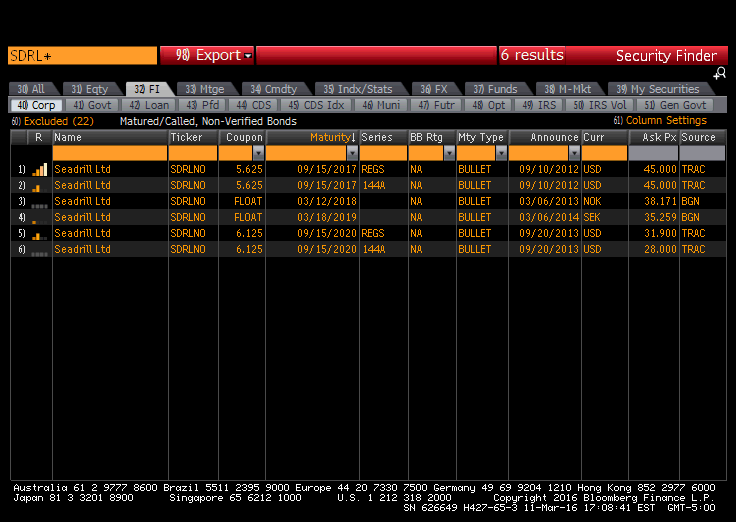Expand the Maturity column filter dropdown

pyautogui.click(x=353, y=153)
